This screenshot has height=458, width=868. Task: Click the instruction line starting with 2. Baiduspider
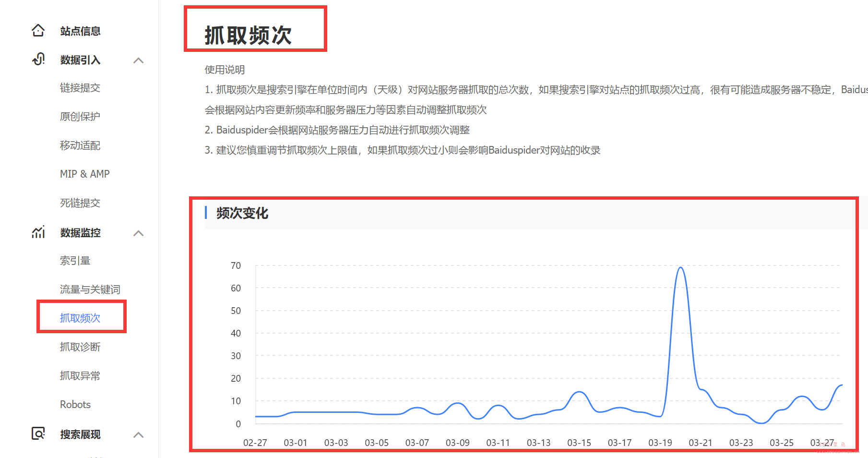337,130
